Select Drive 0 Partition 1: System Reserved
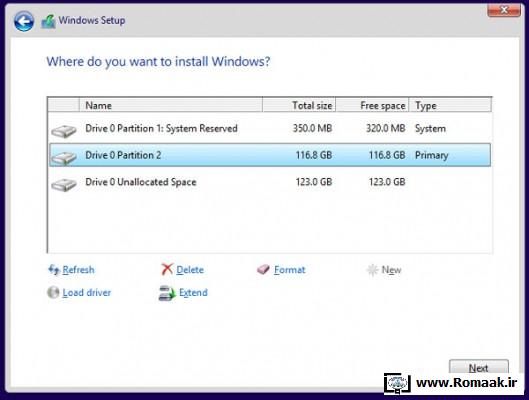The height and width of the screenshot is (400, 529). click(270, 128)
